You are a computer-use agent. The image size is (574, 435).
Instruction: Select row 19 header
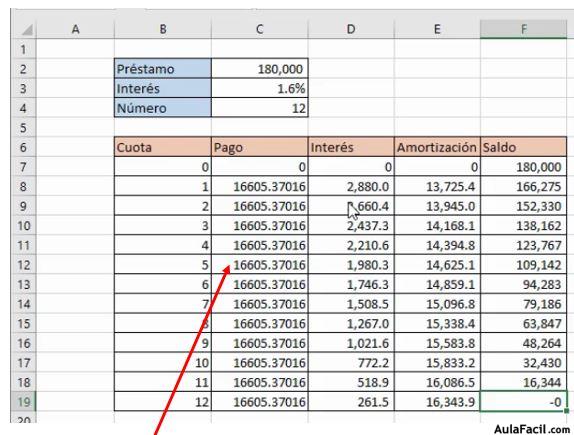[23, 402]
